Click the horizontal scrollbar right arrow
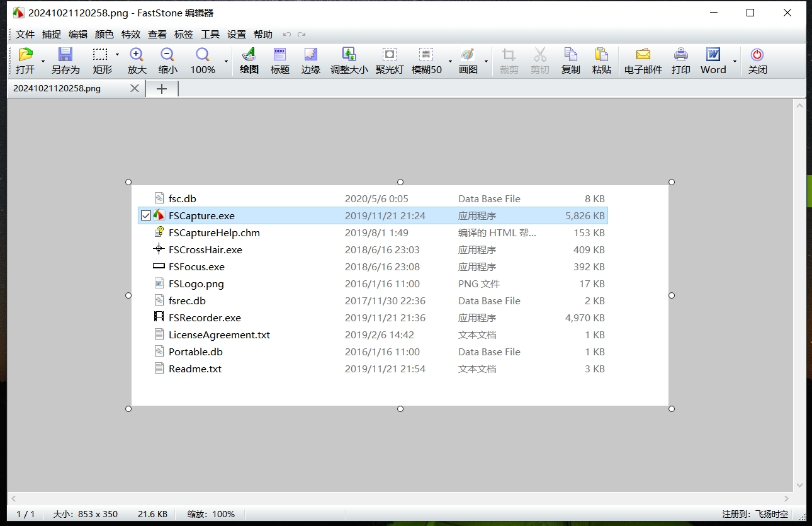This screenshot has height=526, width=812. (787, 498)
